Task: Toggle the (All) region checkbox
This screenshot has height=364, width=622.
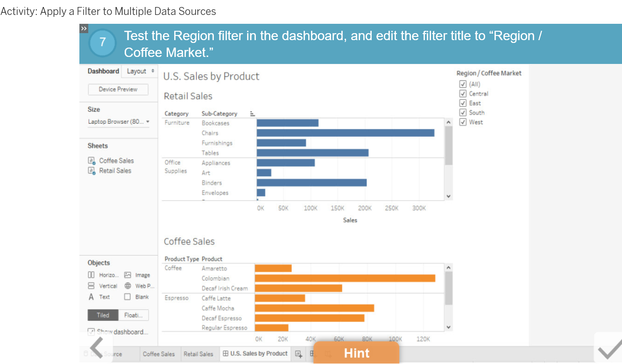Action: click(463, 84)
